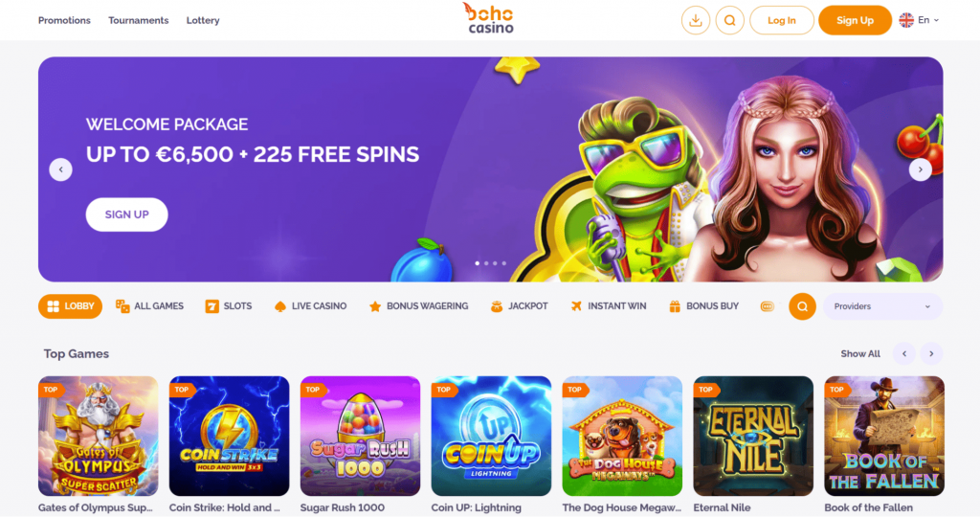Show next Top Games with right arrow
Image resolution: width=980 pixels, height=517 pixels.
click(931, 354)
